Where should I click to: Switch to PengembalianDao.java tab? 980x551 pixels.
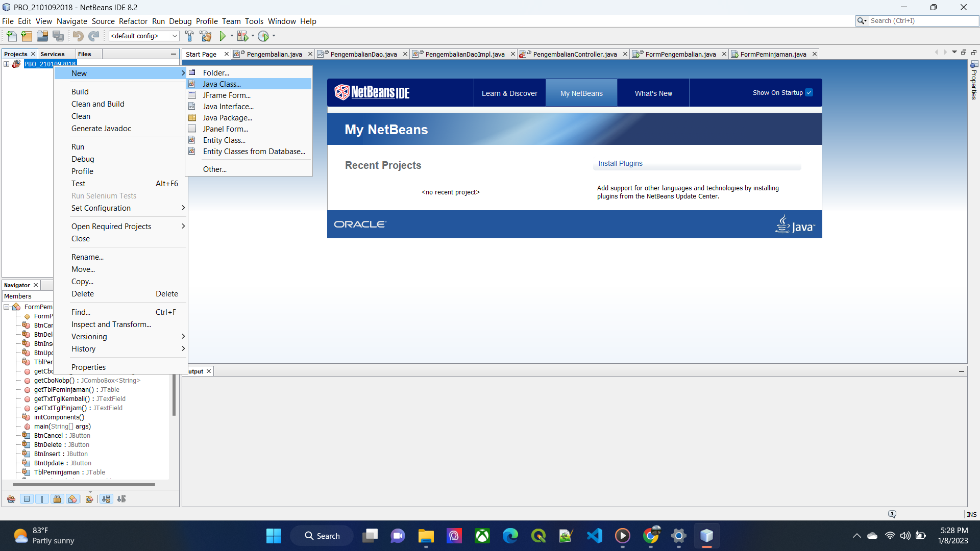coord(363,54)
